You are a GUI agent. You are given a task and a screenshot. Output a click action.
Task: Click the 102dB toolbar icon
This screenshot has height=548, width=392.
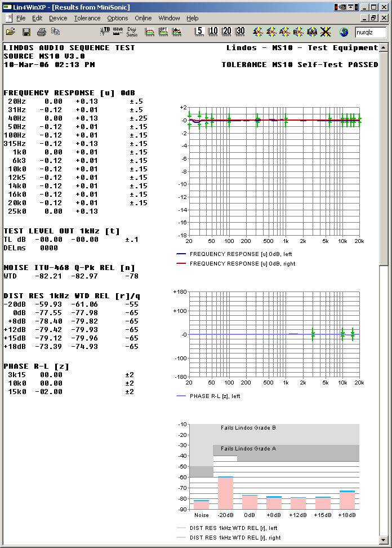pyautogui.click(x=118, y=32)
